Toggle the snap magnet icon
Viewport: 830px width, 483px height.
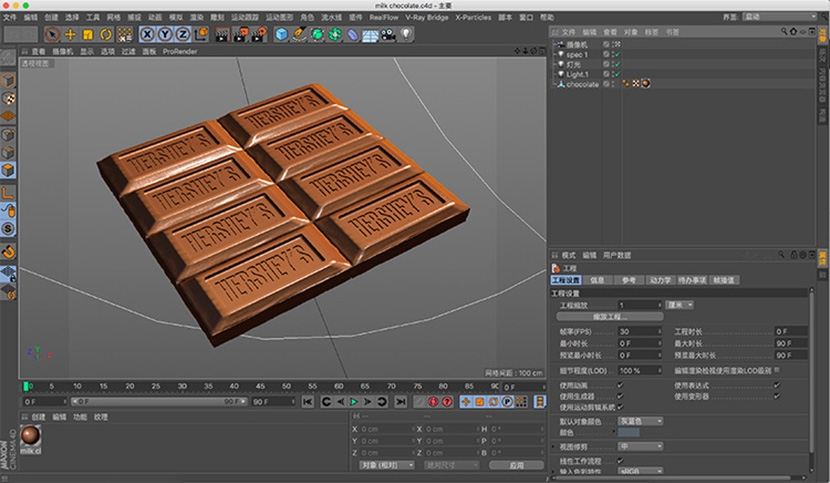click(x=8, y=251)
